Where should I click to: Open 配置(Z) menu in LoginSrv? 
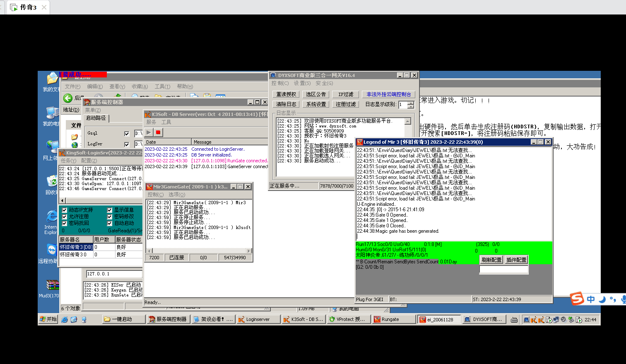[x=89, y=161]
